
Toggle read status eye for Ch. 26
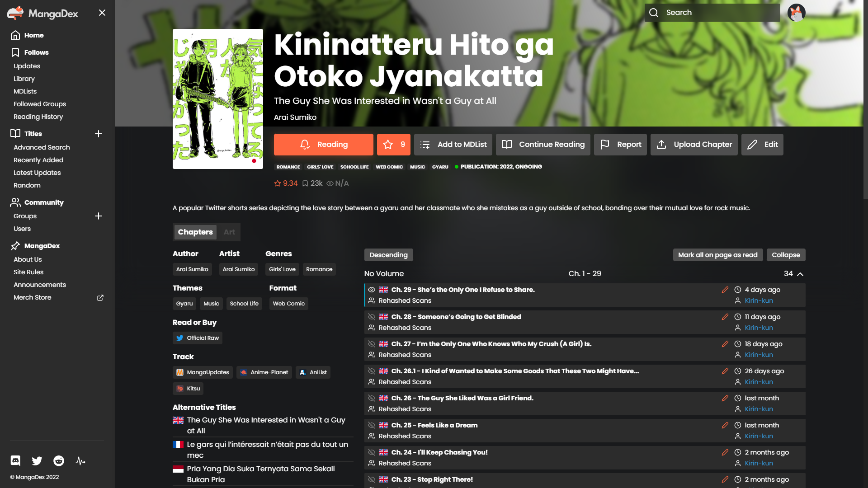point(372,398)
